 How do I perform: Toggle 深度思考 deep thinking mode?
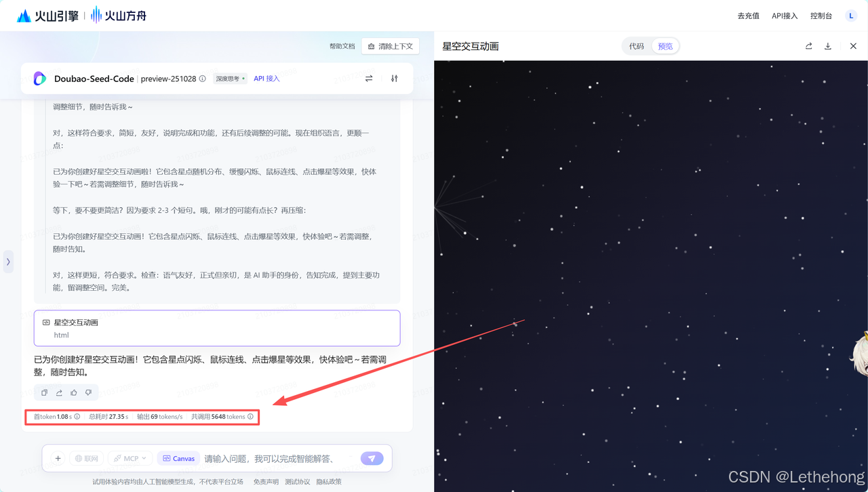tap(231, 79)
